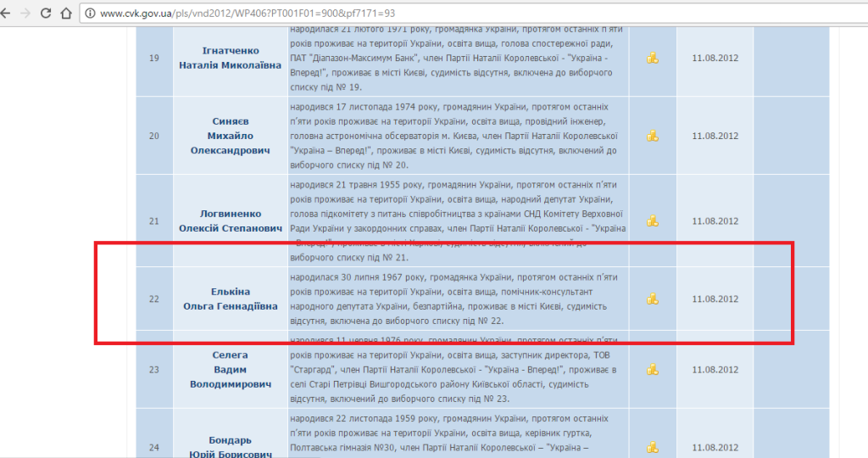Image resolution: width=868 pixels, height=458 pixels.
Task: Open candidate Бондарь Юрій Борисович link
Action: click(x=231, y=447)
